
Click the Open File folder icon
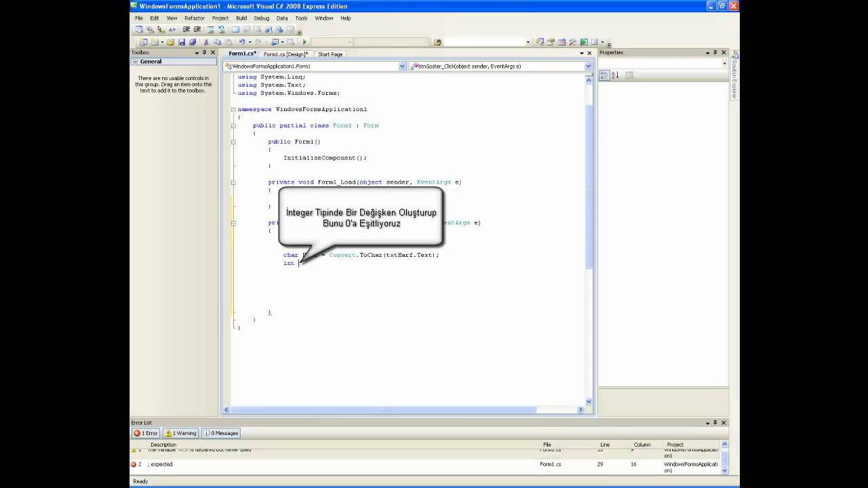(x=171, y=42)
